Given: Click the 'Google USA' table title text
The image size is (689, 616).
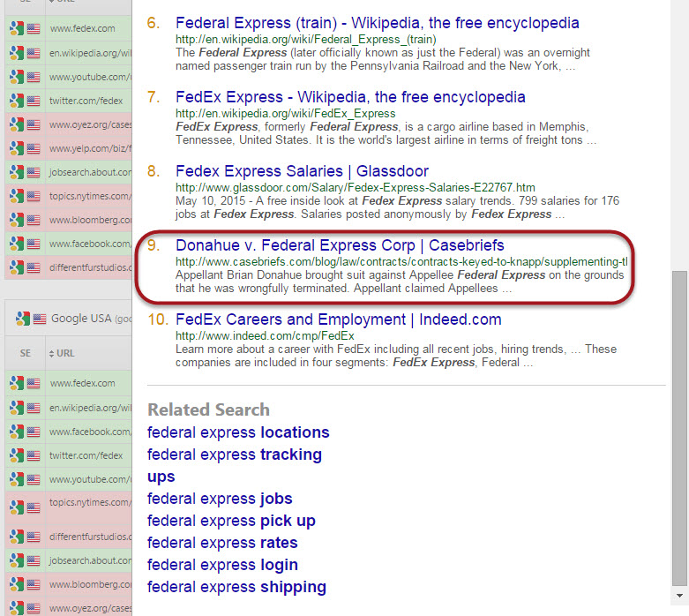Looking at the screenshot, I should tap(81, 319).
